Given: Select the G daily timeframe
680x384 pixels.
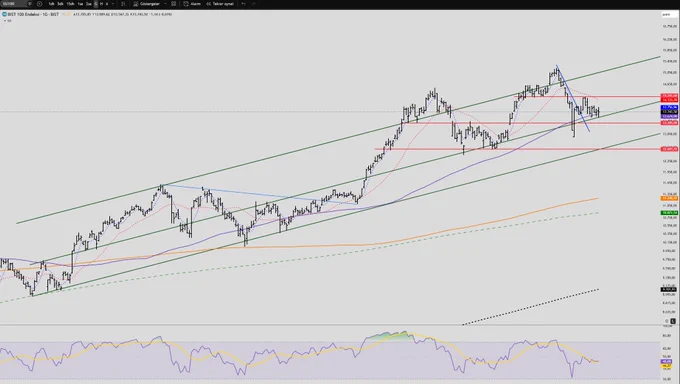Looking at the screenshot, I should pos(96,4).
